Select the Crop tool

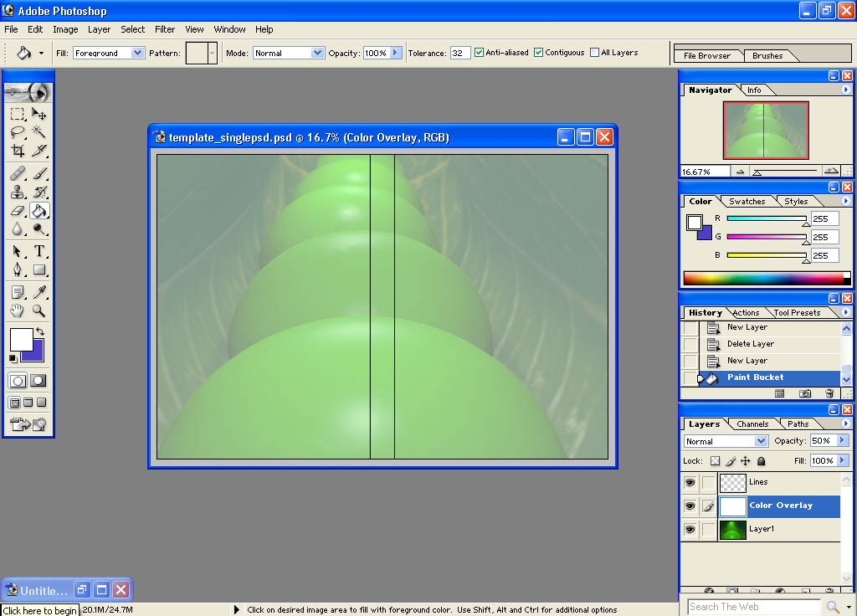click(x=18, y=151)
